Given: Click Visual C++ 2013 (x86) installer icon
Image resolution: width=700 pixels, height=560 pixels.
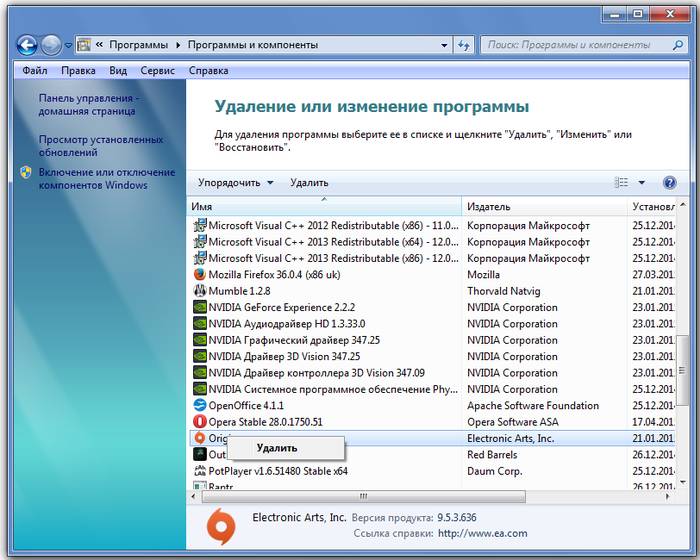Looking at the screenshot, I should tap(200, 258).
